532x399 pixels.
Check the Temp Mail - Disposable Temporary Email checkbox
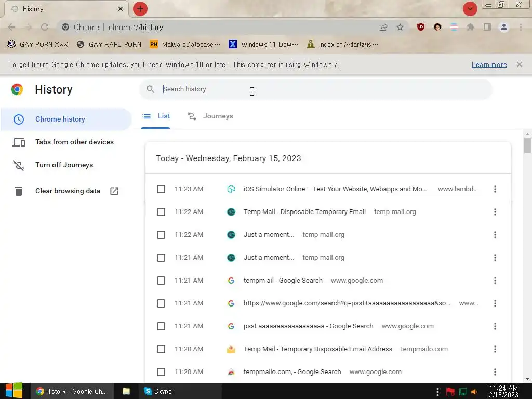(161, 212)
